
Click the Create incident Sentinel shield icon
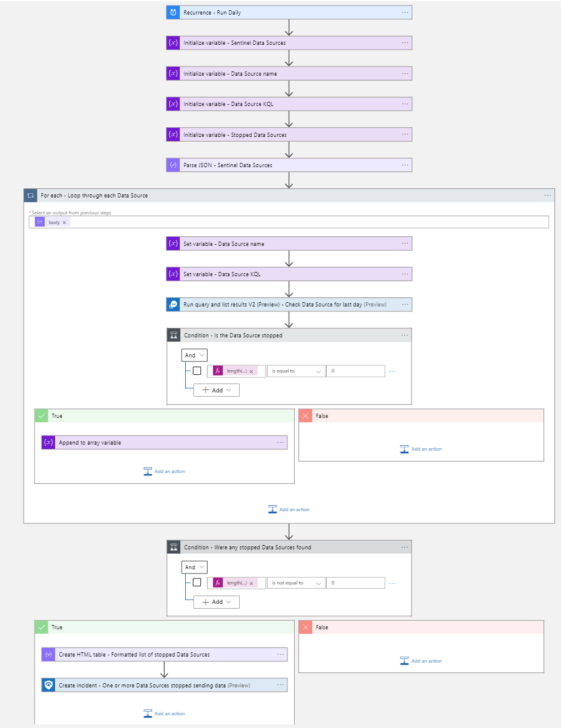tap(48, 685)
